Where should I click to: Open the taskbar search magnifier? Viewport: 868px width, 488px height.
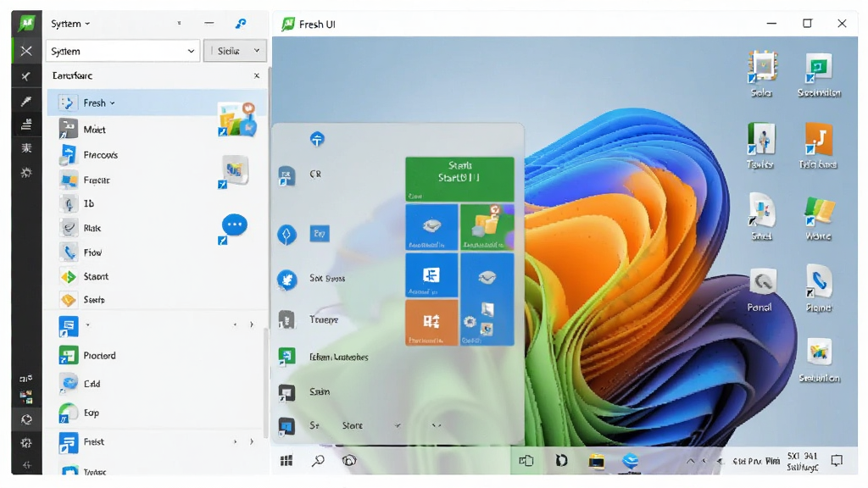[x=319, y=460]
